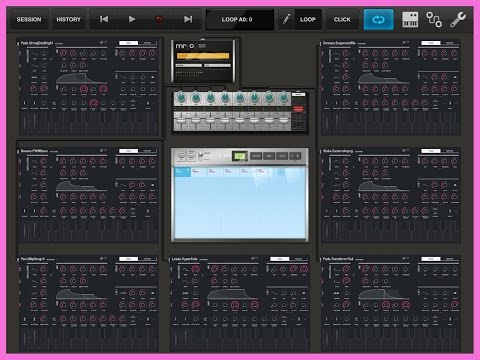Viewport: 480px width, 360px height.
Task: Tap the second dark button right of the green button
Action: pyautogui.click(x=269, y=156)
